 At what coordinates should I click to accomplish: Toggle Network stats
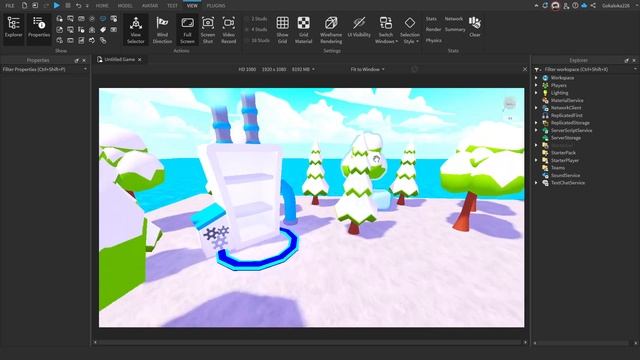453,19
